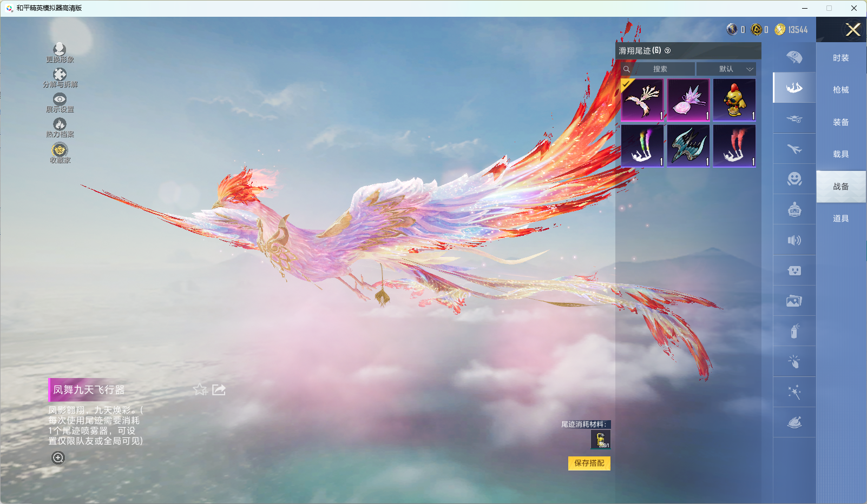Open the airplane category in the sidebar
The image size is (867, 504).
click(794, 149)
